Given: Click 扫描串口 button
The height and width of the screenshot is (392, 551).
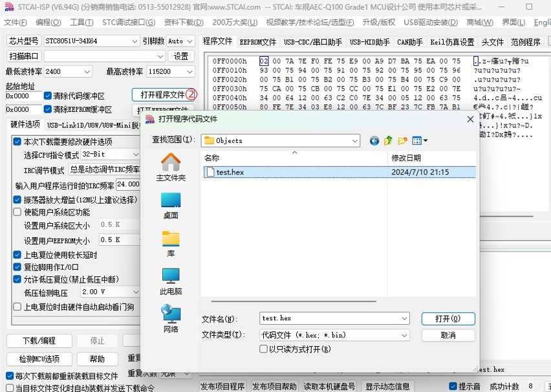Looking at the screenshot, I should (24, 56).
